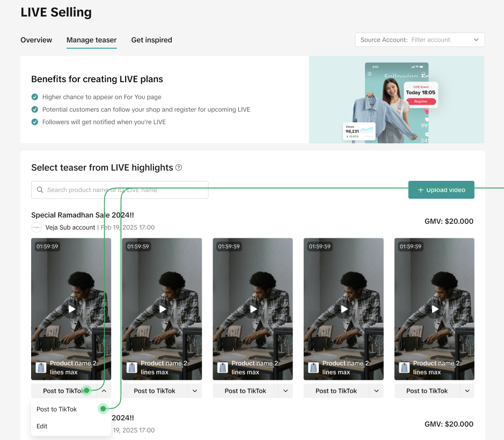Click the search magnifier icon
The width and height of the screenshot is (504, 440).
[40, 190]
